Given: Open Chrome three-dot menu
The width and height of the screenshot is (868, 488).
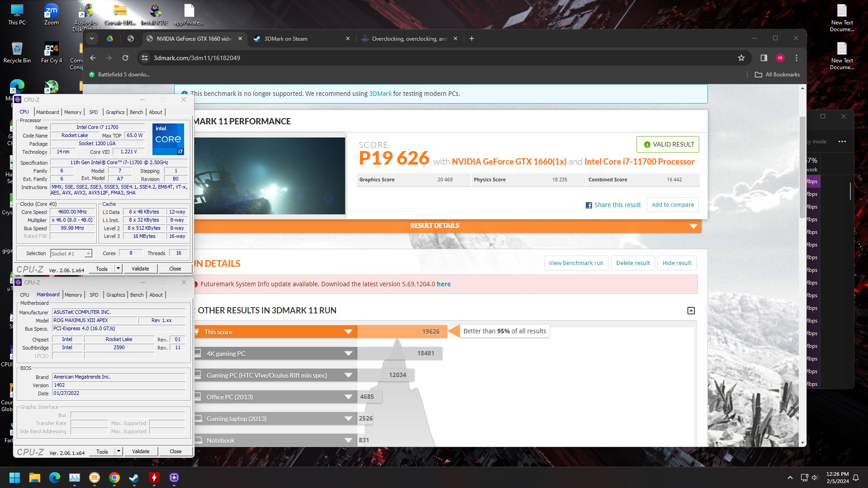Looking at the screenshot, I should (x=797, y=58).
